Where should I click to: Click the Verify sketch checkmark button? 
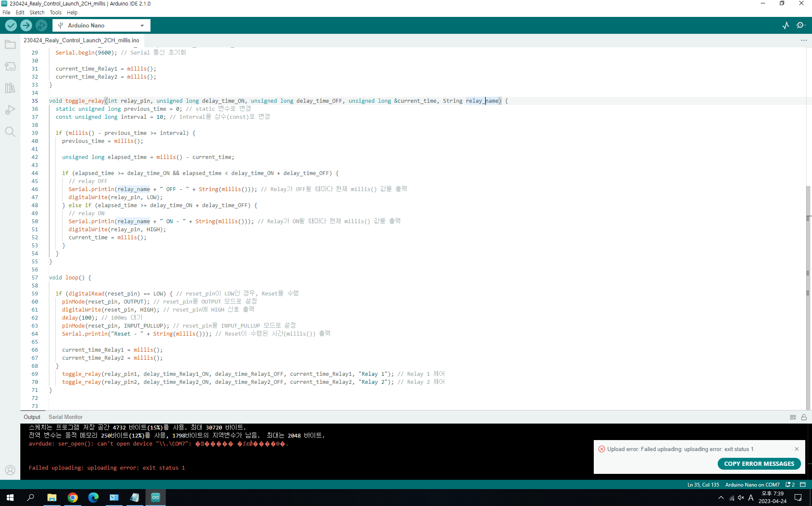click(11, 25)
